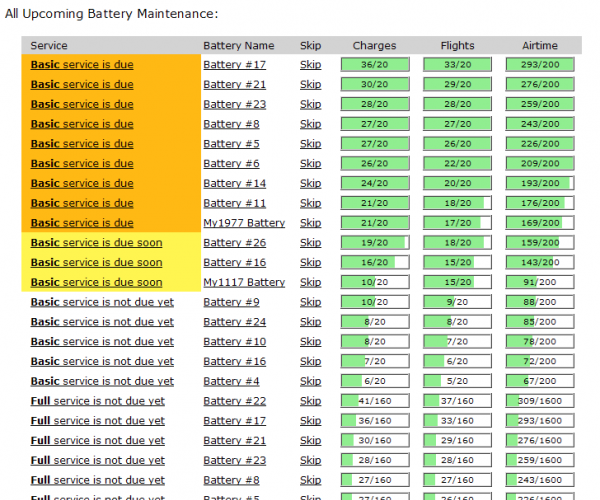The width and height of the screenshot is (600, 500).
Task: Open the Battery #10 name link
Action: pyautogui.click(x=235, y=342)
